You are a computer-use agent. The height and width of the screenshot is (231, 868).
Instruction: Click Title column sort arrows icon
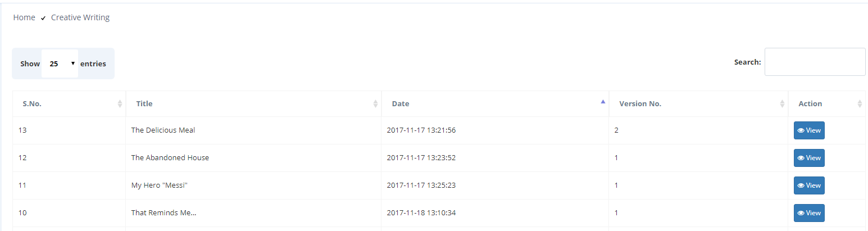(x=375, y=104)
